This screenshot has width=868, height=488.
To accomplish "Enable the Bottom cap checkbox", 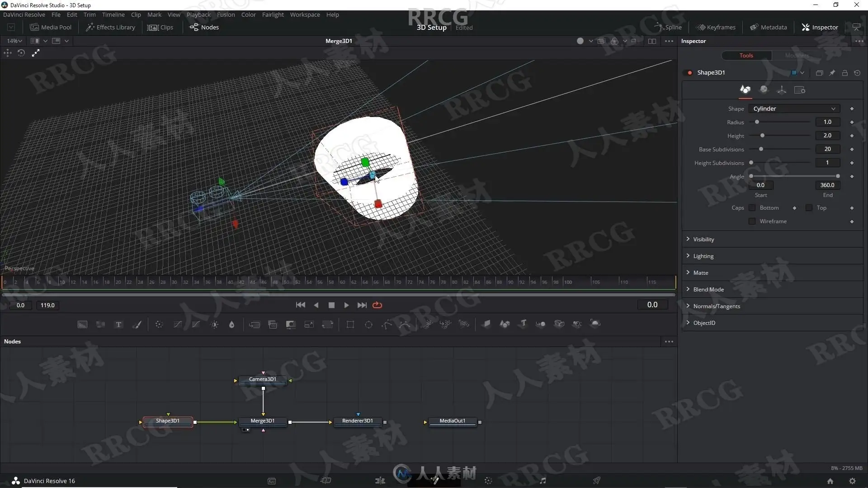I will point(752,208).
